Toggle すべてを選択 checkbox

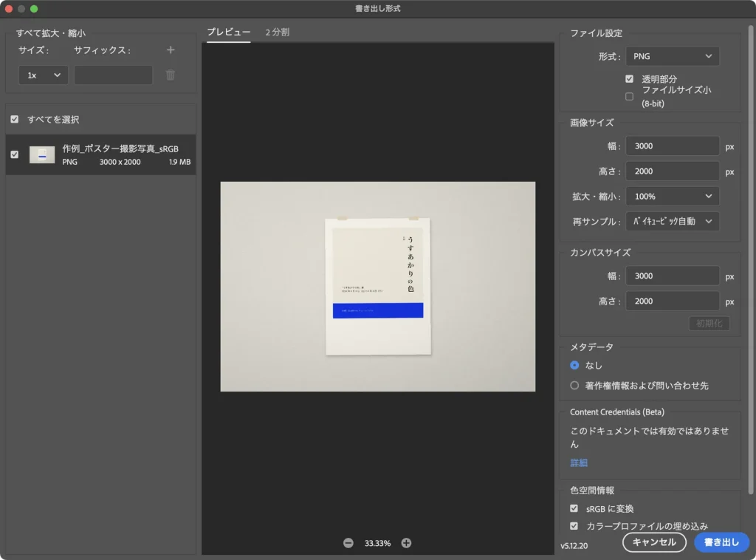click(15, 119)
